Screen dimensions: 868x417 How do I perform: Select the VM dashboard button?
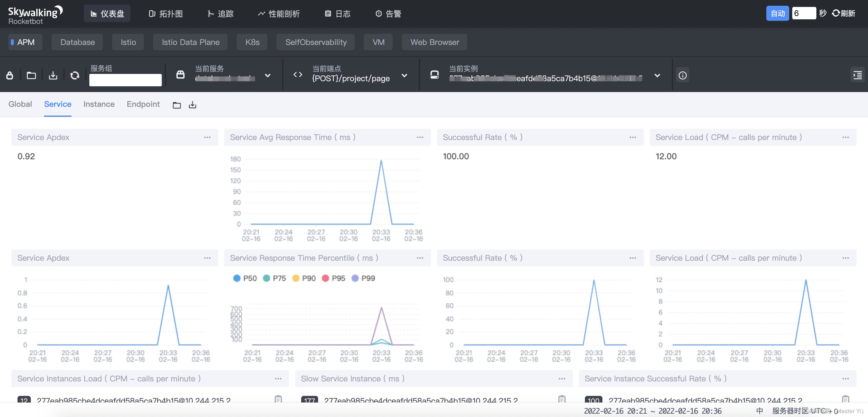378,42
